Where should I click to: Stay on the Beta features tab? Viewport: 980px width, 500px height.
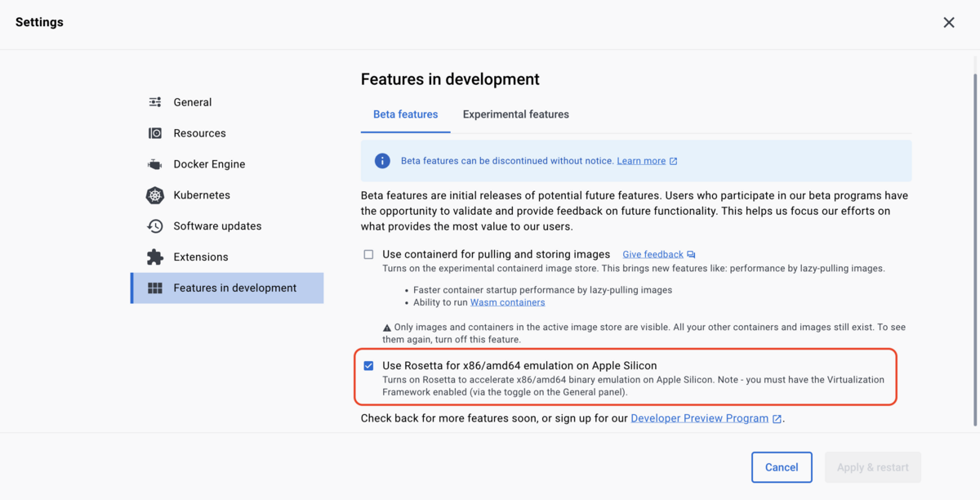coord(405,114)
